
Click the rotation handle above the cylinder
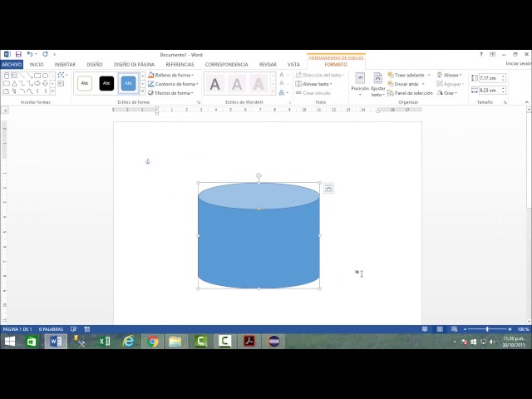coord(259,176)
